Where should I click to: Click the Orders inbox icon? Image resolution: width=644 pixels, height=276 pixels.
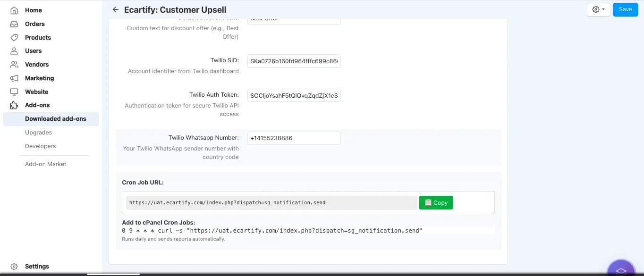tap(14, 24)
